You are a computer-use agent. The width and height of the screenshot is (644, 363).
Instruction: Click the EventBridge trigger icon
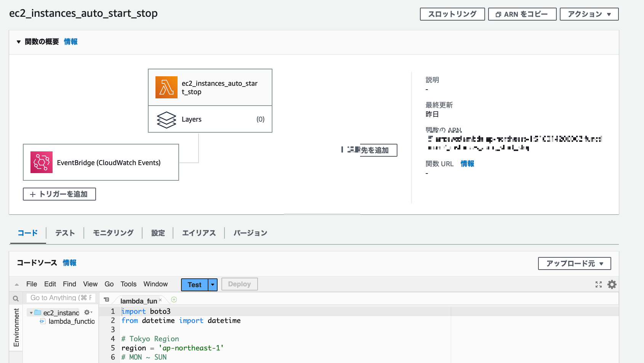point(42,162)
